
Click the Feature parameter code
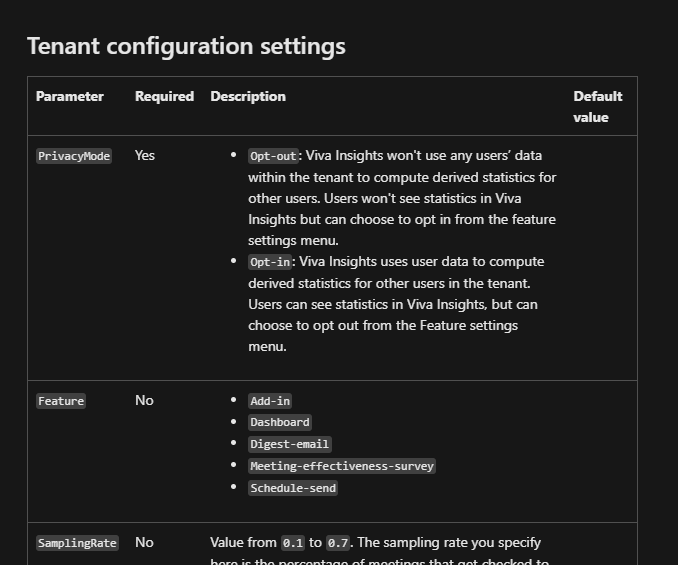click(x=61, y=401)
